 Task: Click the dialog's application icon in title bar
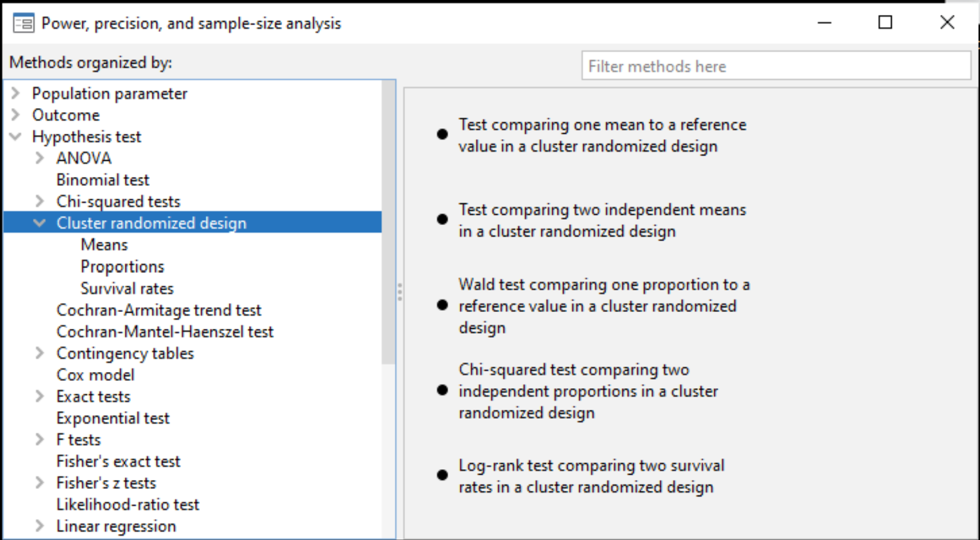tap(24, 22)
